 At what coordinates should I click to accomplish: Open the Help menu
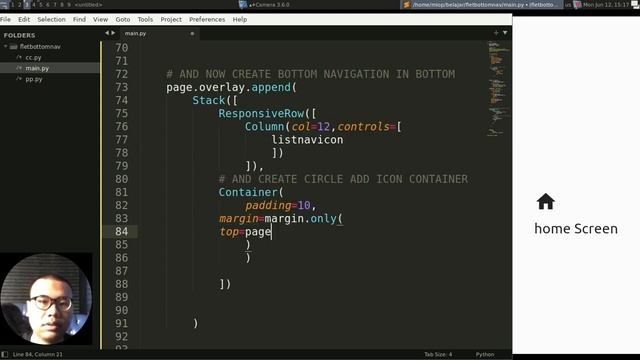(x=240, y=19)
